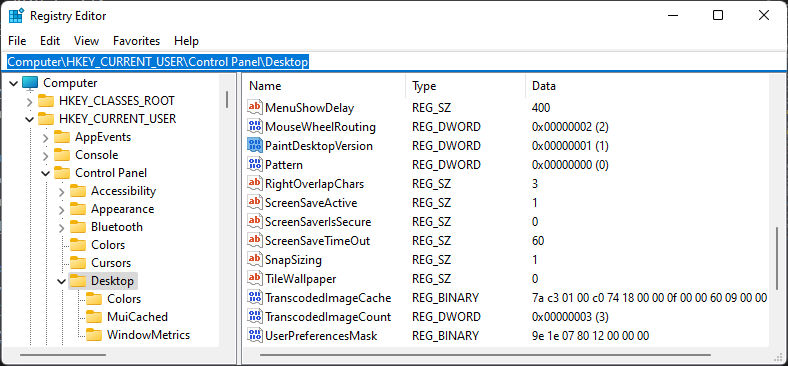Select the Bluetooth key label
Image resolution: width=788 pixels, height=366 pixels.
click(x=117, y=227)
